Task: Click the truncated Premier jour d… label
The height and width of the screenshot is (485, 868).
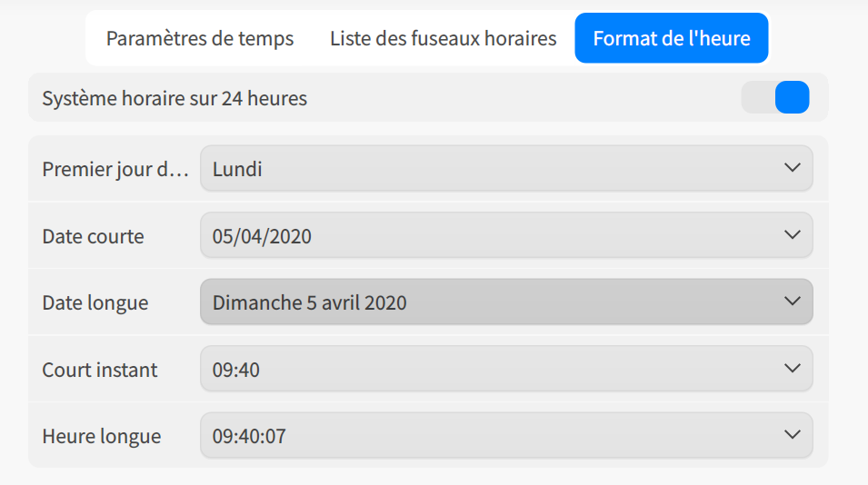Action: 115,169
